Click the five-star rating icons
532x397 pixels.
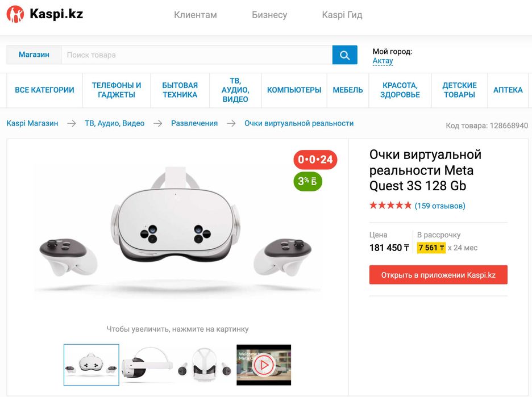tap(390, 206)
